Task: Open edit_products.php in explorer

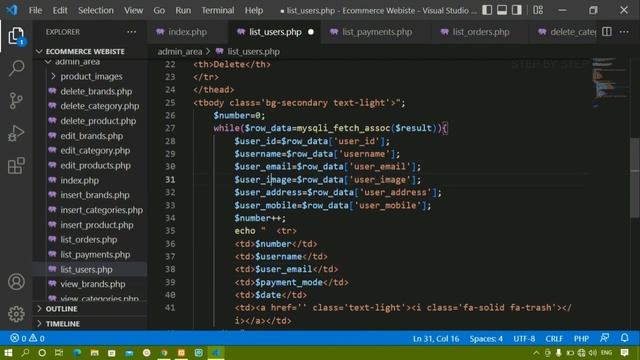Action: coord(96,165)
